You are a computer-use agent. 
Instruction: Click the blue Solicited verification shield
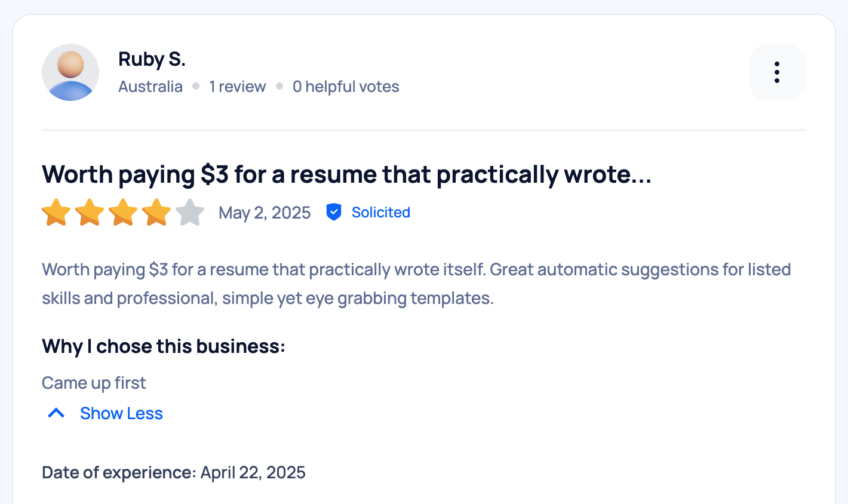(x=334, y=211)
